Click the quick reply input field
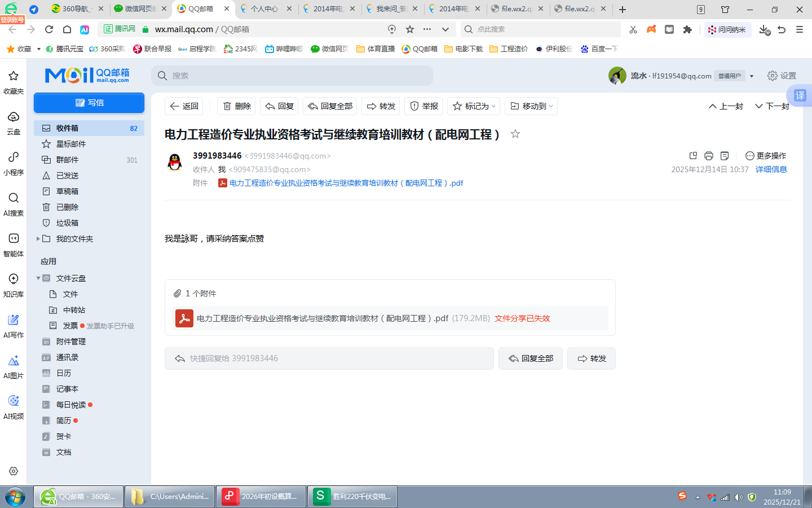 tap(329, 358)
